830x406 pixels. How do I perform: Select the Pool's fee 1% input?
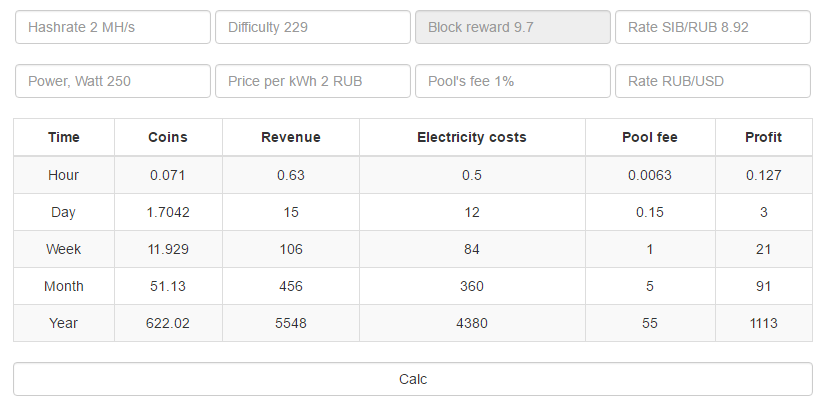[x=513, y=81]
